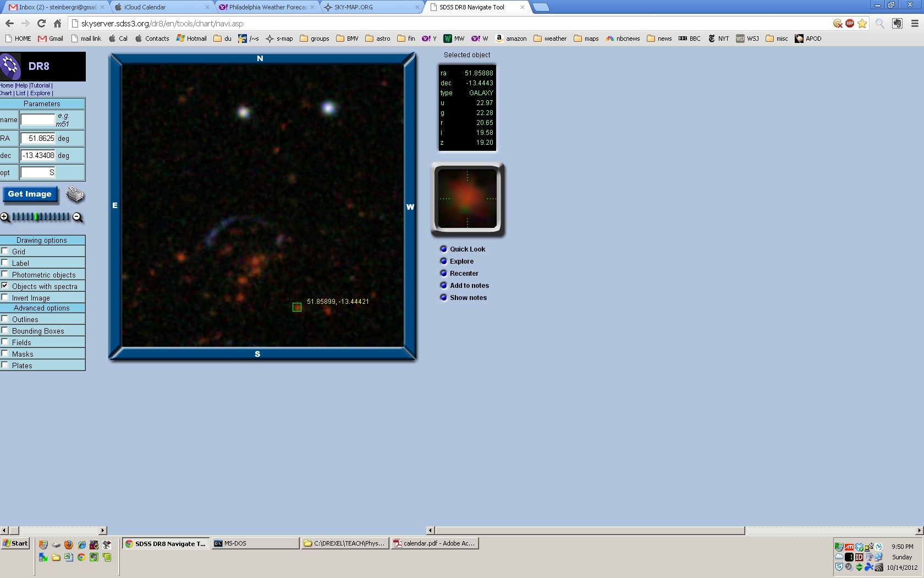Click the green marker on selected galaxy
The image size is (924, 578).
pos(297,307)
